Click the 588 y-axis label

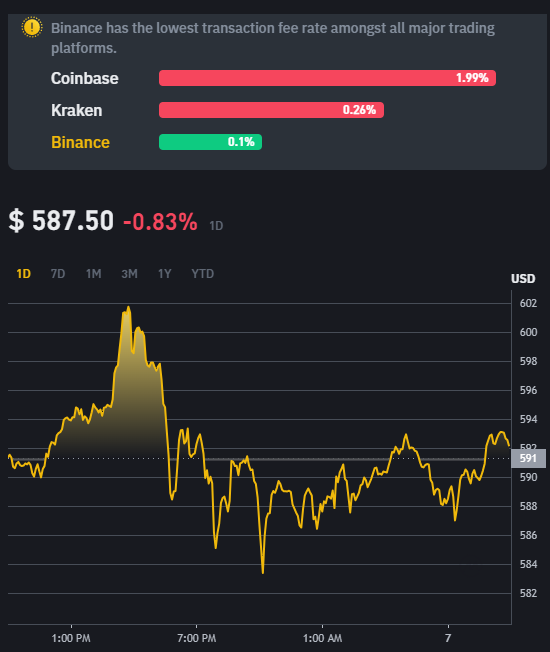click(x=528, y=506)
